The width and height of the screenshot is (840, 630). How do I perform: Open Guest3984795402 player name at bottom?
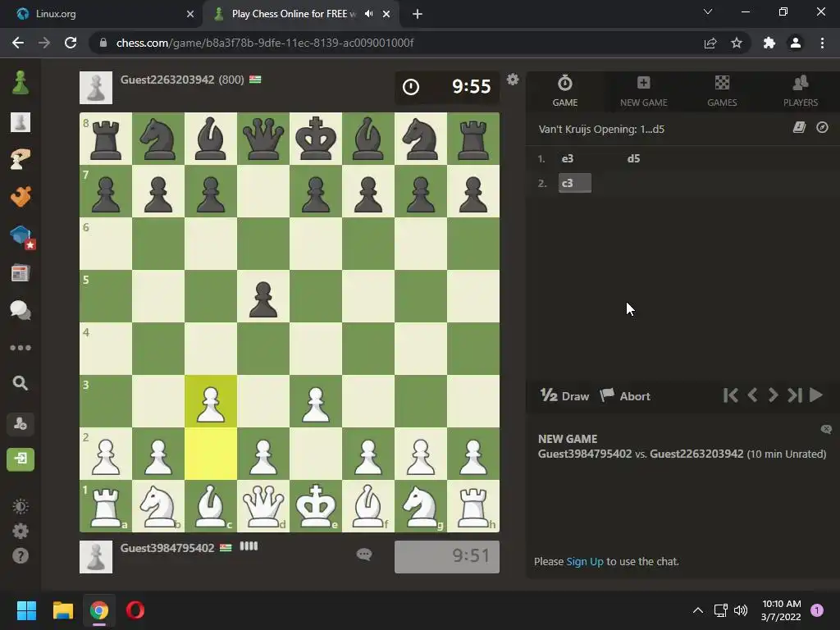167,548
